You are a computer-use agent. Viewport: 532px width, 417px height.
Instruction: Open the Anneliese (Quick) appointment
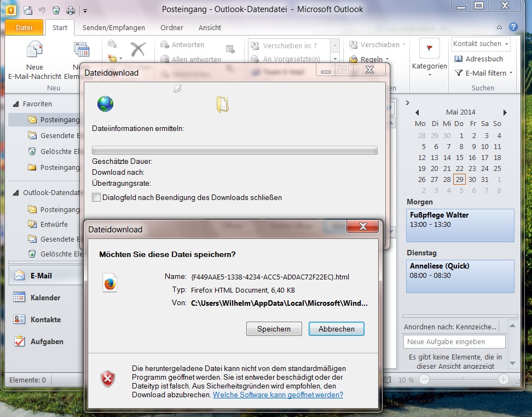pyautogui.click(x=460, y=276)
